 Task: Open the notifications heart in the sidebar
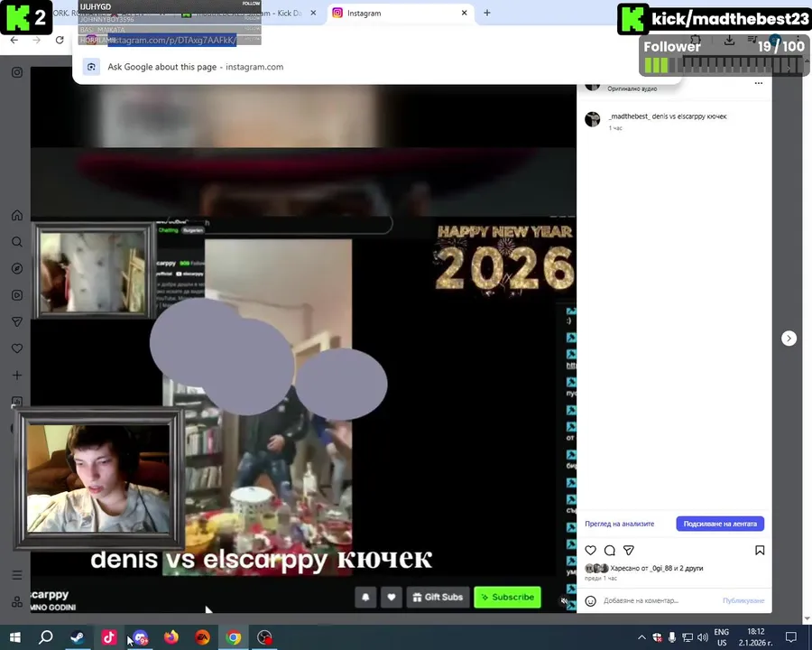coord(17,348)
